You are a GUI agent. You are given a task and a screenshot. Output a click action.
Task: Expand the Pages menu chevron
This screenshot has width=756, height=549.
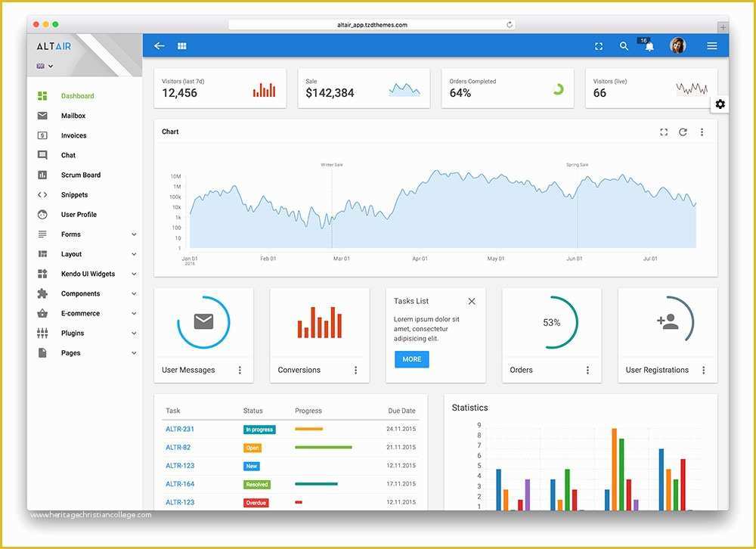134,353
